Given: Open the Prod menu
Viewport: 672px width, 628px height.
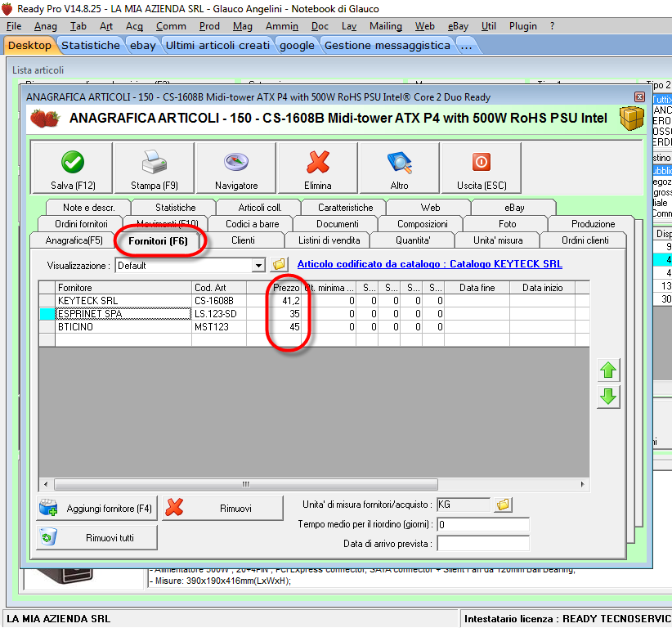Looking at the screenshot, I should (209, 27).
